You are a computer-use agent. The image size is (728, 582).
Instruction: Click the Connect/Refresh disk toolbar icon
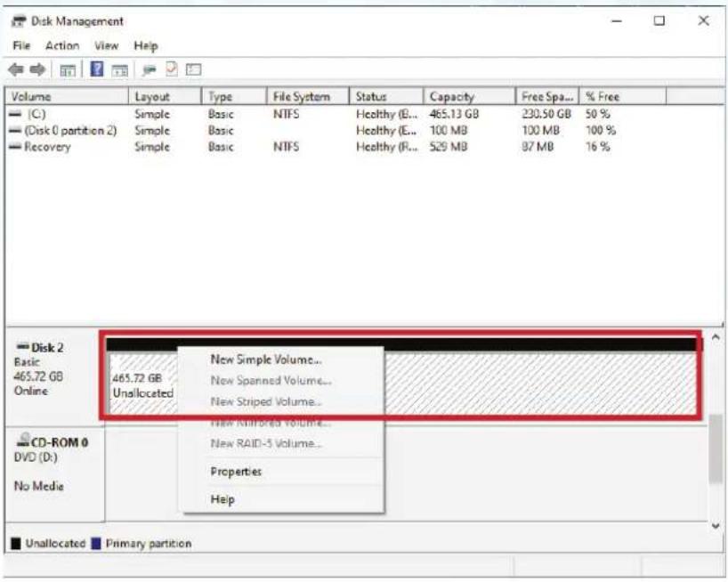point(149,70)
